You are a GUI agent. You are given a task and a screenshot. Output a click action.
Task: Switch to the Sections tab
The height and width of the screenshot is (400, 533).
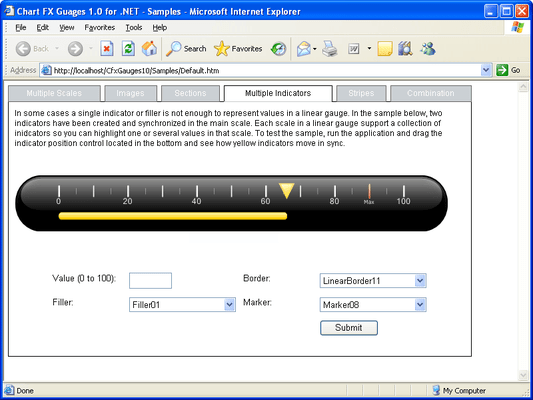pyautogui.click(x=190, y=93)
